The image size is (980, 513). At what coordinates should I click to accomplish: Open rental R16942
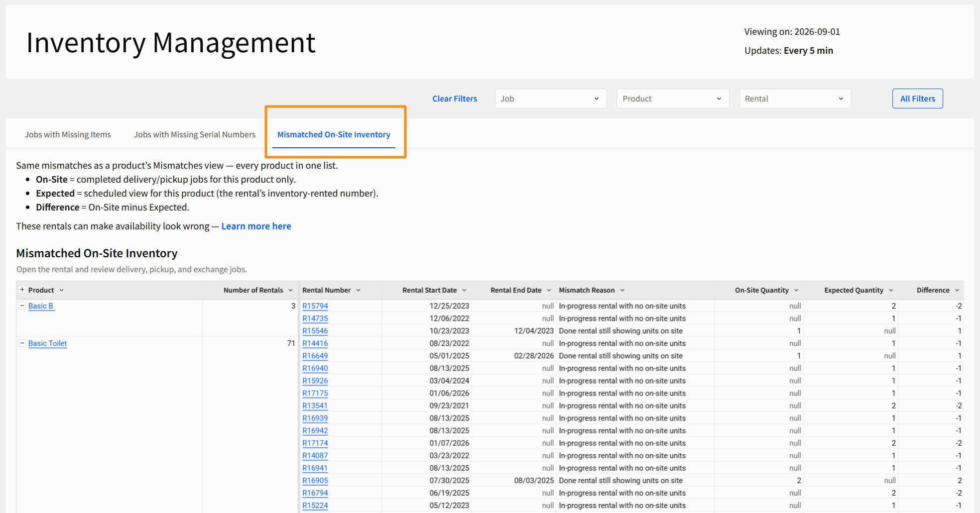click(315, 430)
